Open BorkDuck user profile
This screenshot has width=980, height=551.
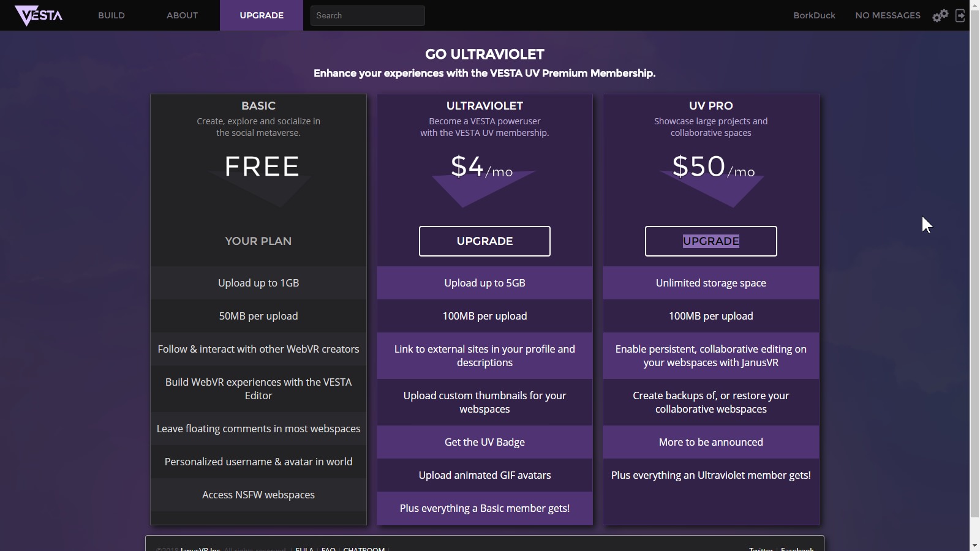(814, 15)
